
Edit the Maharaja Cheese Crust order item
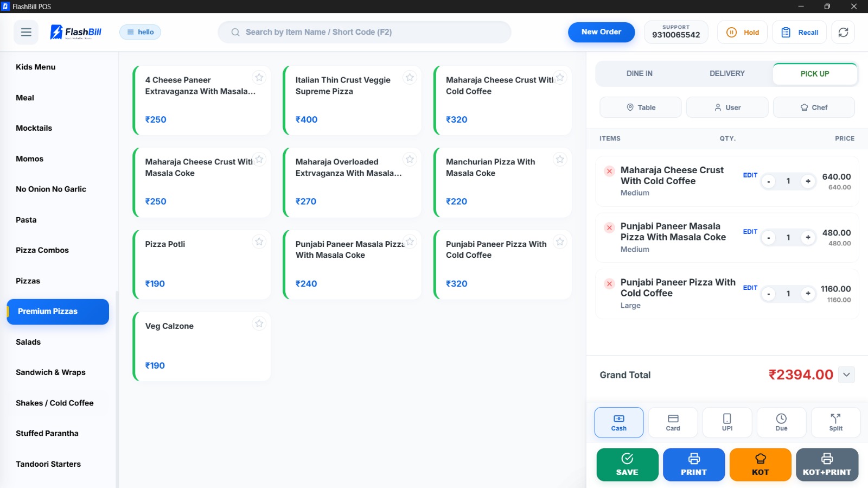pos(750,175)
